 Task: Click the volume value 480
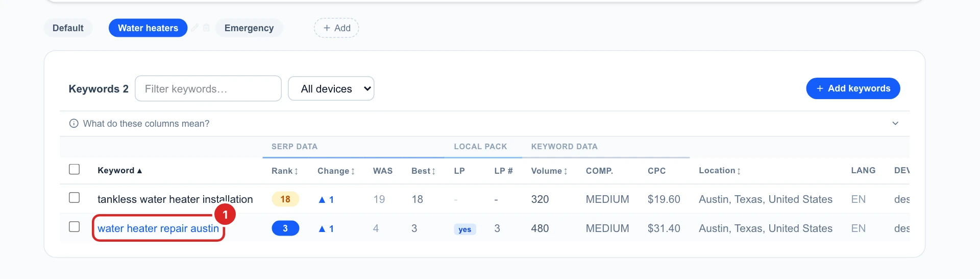[x=540, y=228]
